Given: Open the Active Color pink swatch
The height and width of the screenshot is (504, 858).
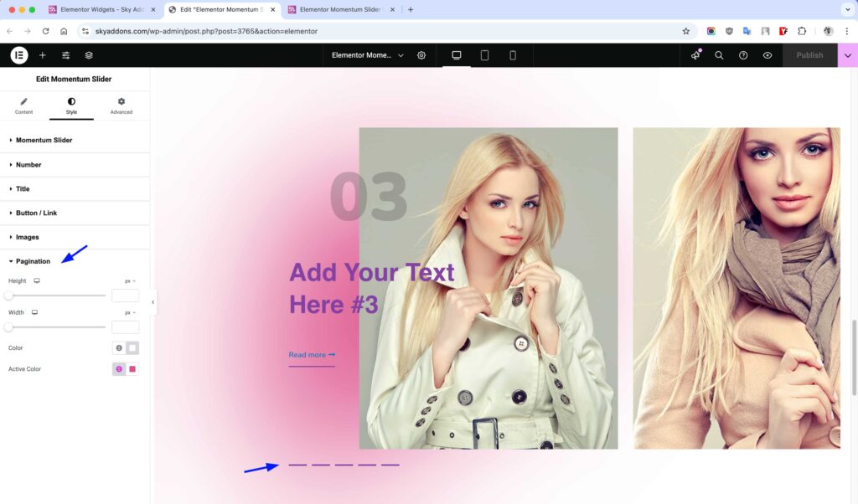Looking at the screenshot, I should pos(132,369).
